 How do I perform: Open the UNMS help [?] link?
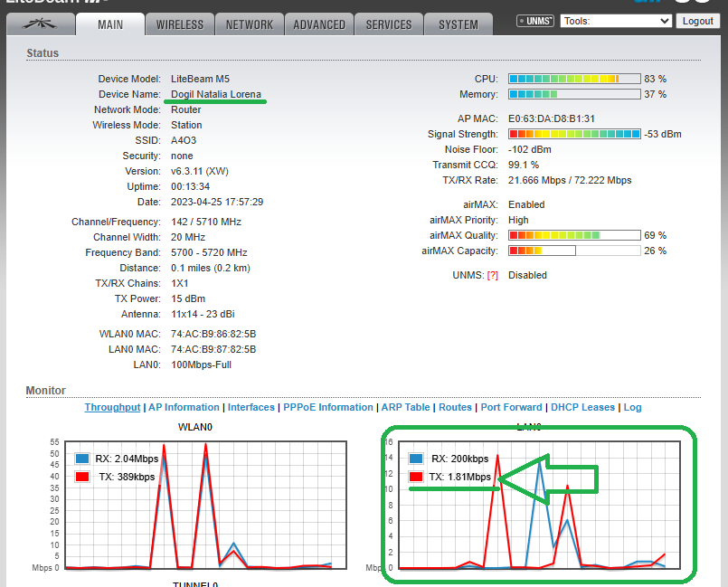click(x=492, y=275)
